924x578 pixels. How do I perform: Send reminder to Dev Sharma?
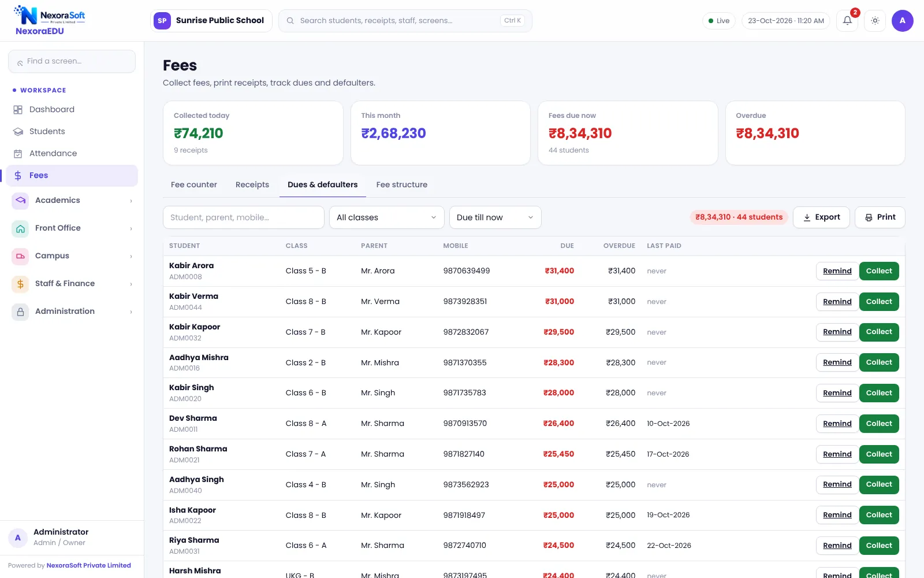pos(837,424)
